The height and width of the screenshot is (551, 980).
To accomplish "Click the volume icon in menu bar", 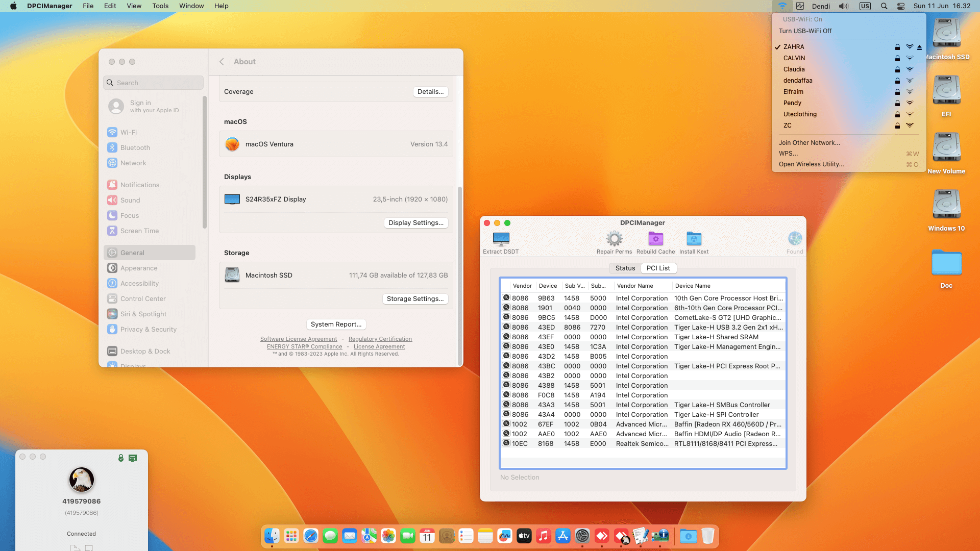I will [843, 6].
